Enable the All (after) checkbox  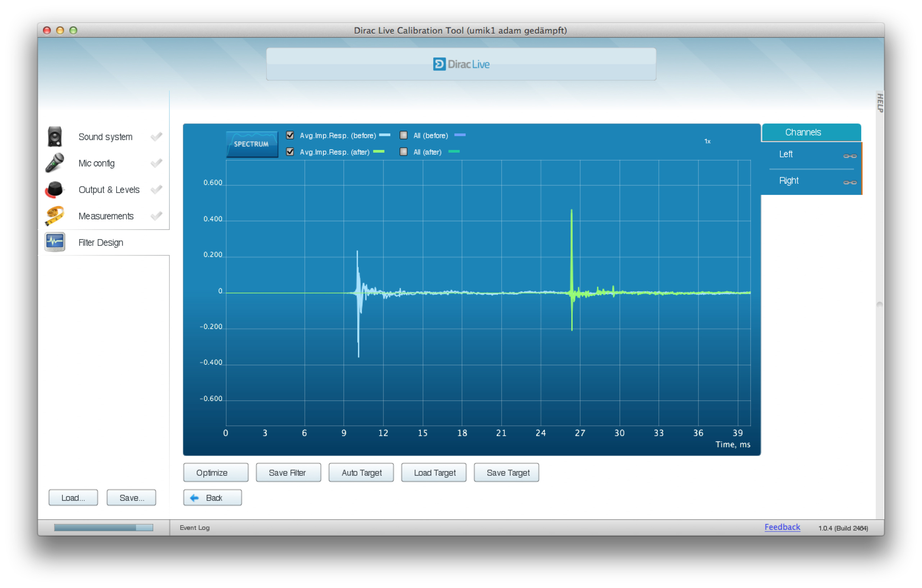403,152
